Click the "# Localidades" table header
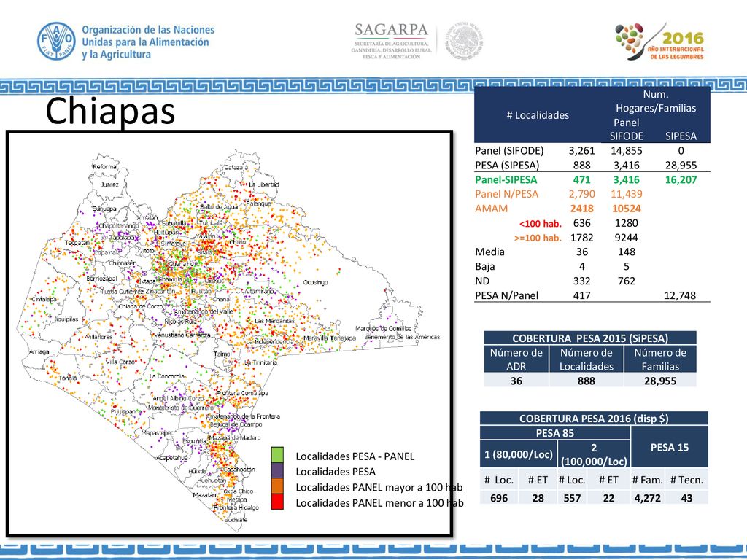 tap(538, 115)
